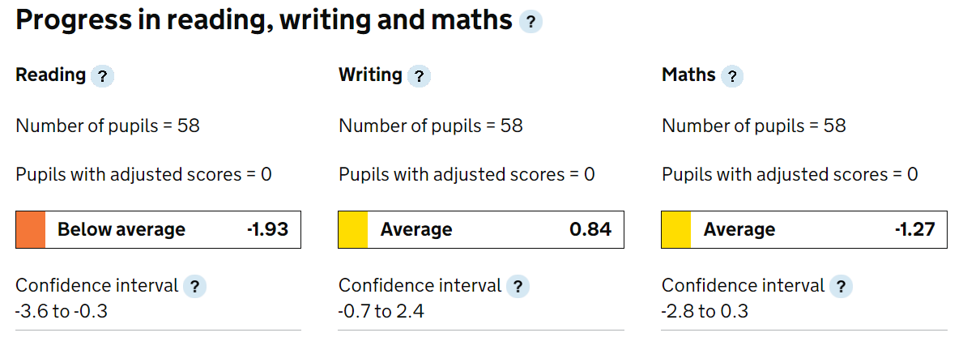The height and width of the screenshot is (337, 980).
Task: Select the Maths score value -1.27
Action: click(914, 230)
